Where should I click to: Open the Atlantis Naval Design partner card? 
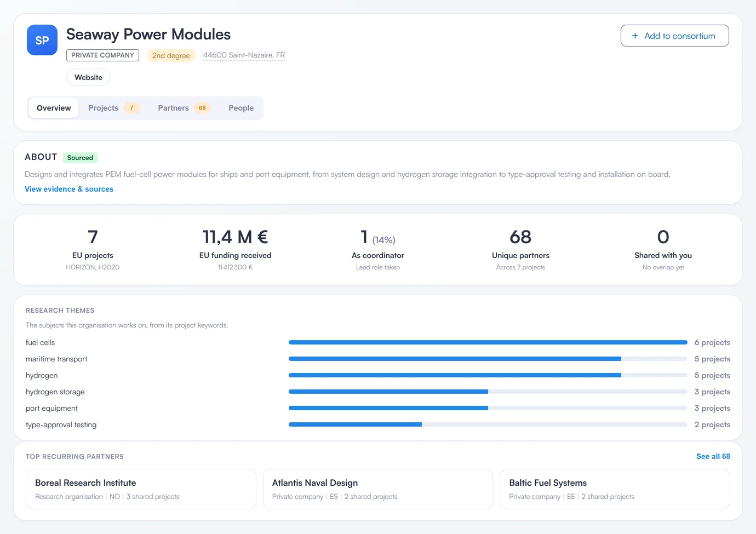[378, 489]
